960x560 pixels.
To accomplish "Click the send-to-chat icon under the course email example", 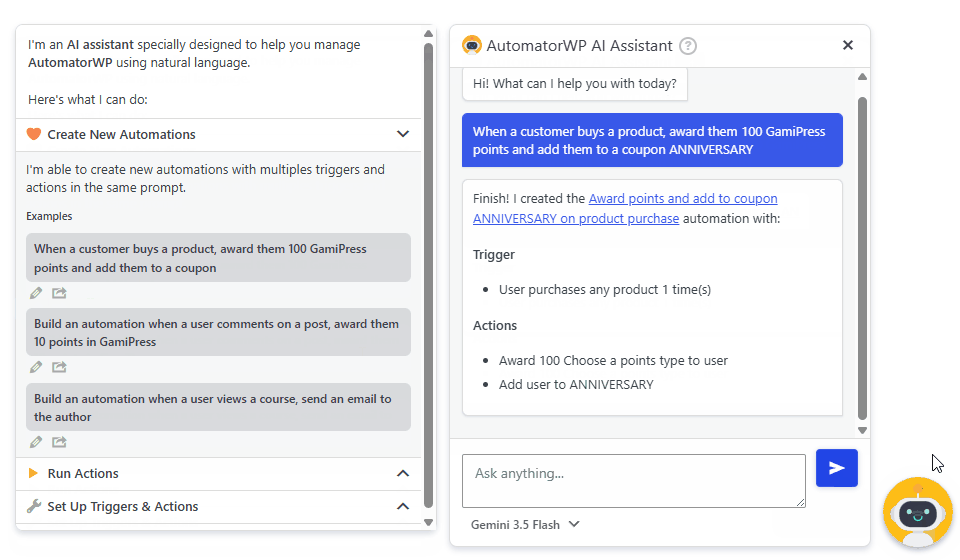I will pos(59,442).
